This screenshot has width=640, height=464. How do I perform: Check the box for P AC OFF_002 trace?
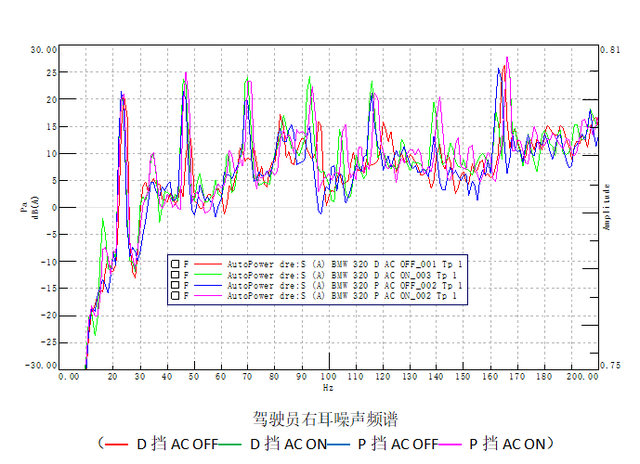tap(174, 285)
